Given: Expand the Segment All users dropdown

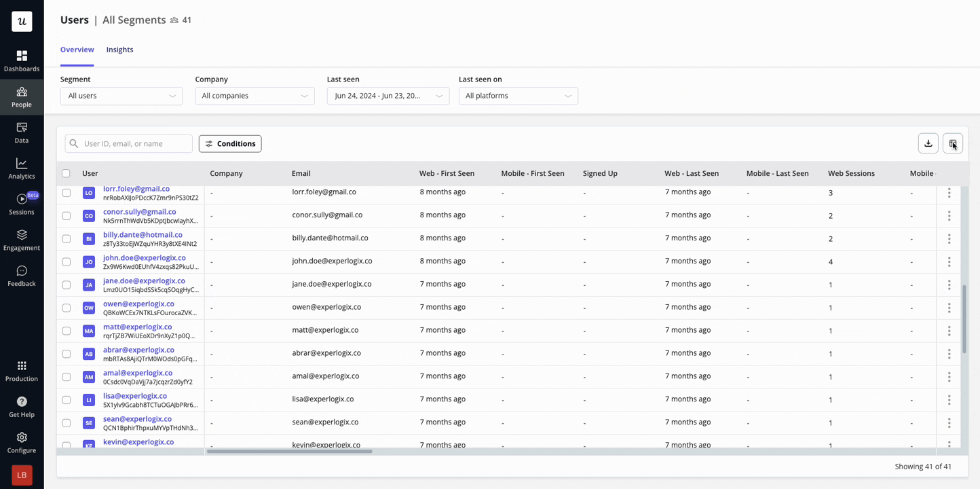Looking at the screenshot, I should pyautogui.click(x=121, y=96).
